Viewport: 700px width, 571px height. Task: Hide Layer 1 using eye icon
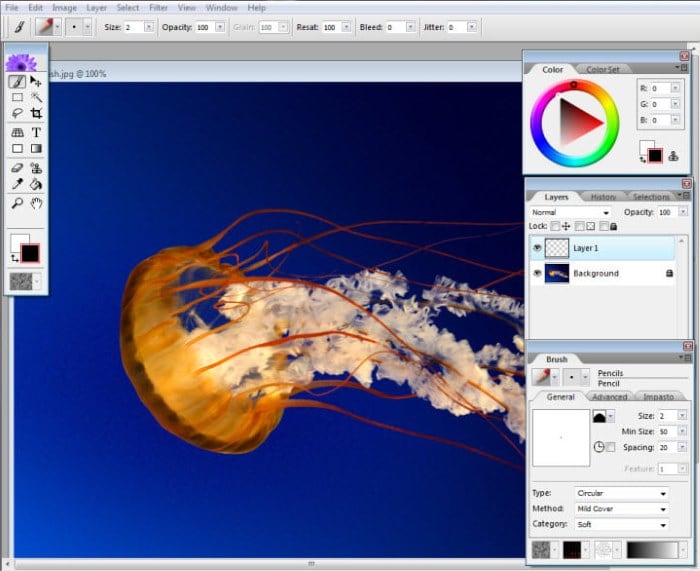tap(537, 247)
